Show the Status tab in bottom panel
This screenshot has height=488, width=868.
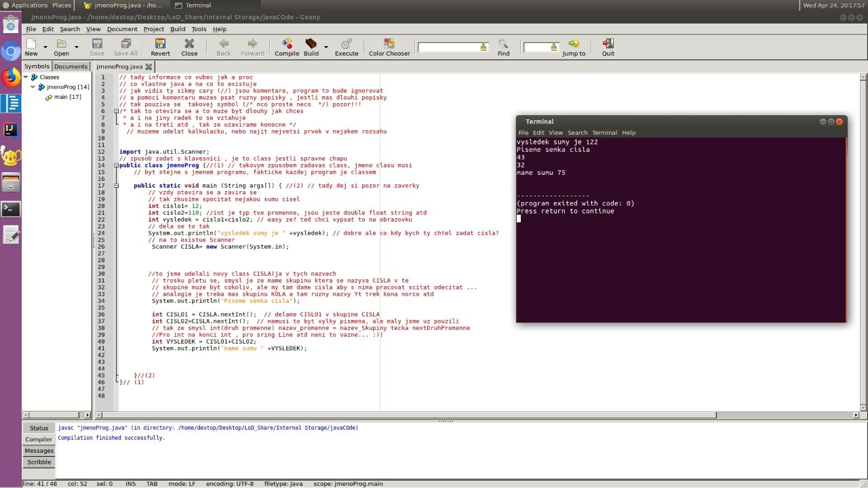click(39, 428)
